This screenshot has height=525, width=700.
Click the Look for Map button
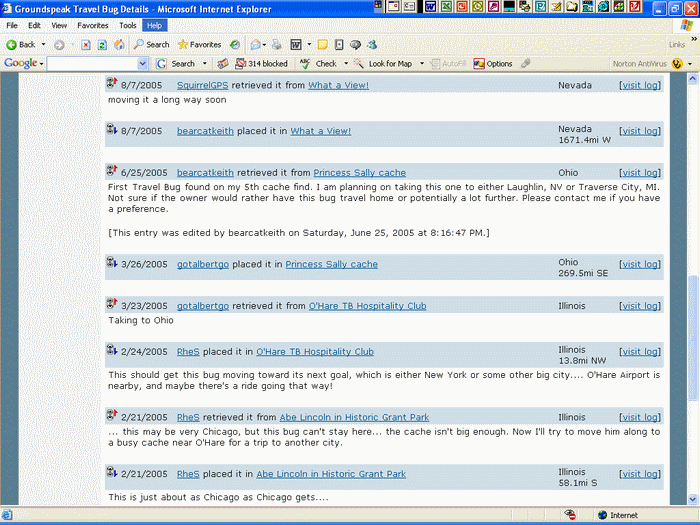click(x=383, y=64)
